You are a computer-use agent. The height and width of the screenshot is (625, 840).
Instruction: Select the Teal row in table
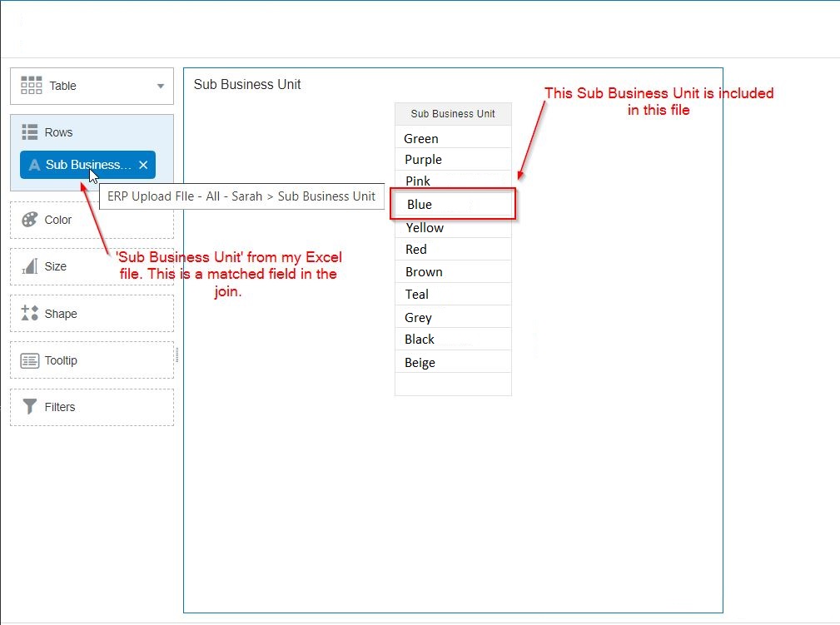point(453,295)
